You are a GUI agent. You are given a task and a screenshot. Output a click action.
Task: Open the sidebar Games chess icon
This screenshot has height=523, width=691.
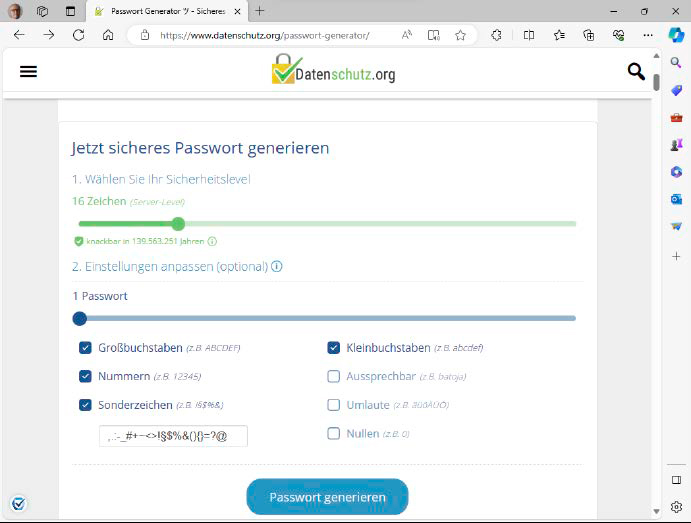[676, 145]
